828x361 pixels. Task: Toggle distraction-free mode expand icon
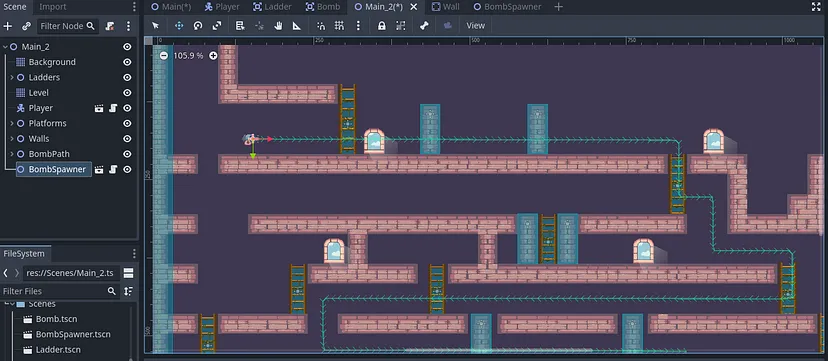816,6
